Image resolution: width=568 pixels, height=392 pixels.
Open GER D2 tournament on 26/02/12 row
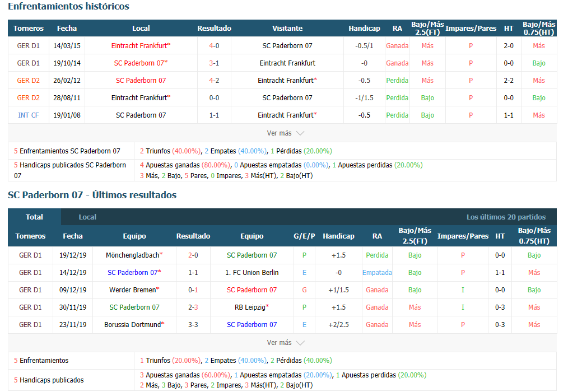[x=28, y=81]
